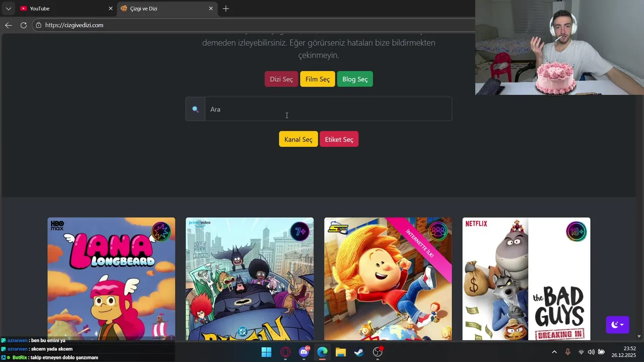Click the 7+ age badge on Batman poster

click(300, 232)
